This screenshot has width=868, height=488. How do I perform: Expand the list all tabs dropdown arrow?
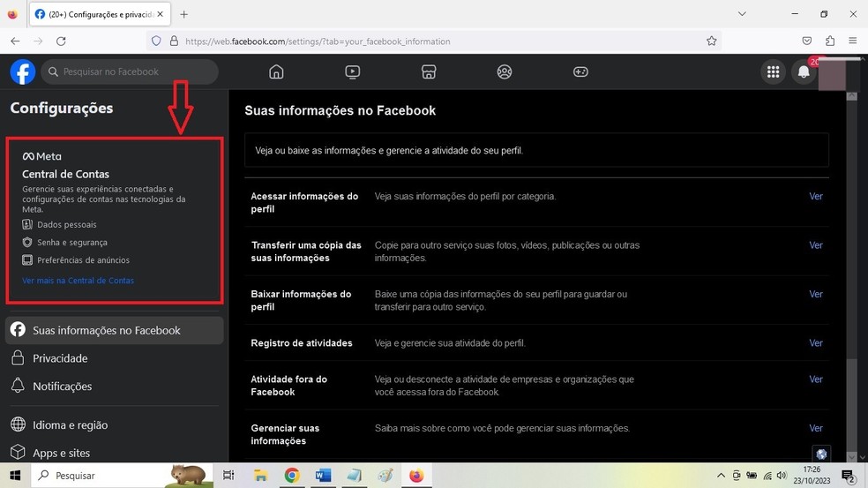coord(742,14)
